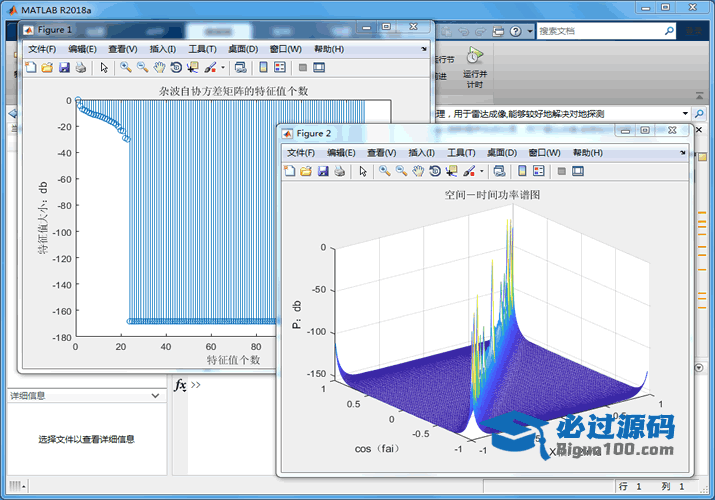Show plot tools and dock Figure 1

pyautogui.click(x=319, y=67)
